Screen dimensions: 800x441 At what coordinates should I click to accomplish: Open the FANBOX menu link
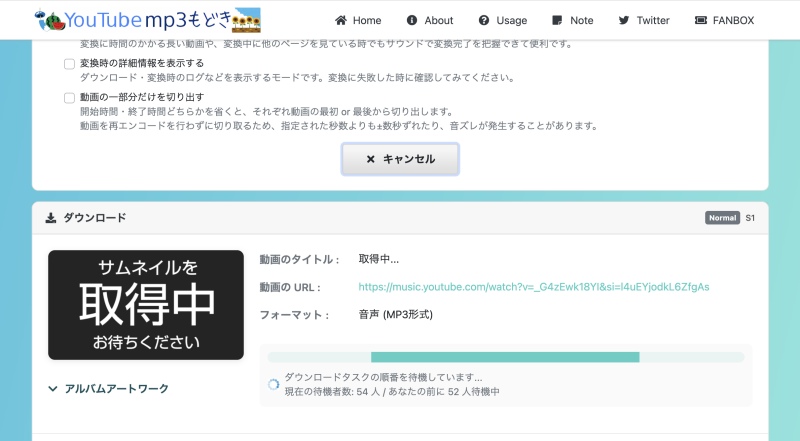724,20
